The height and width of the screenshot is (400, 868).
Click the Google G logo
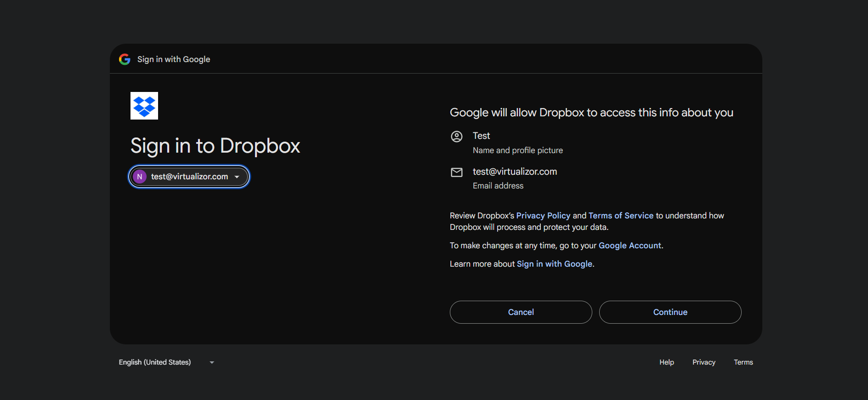coord(125,59)
